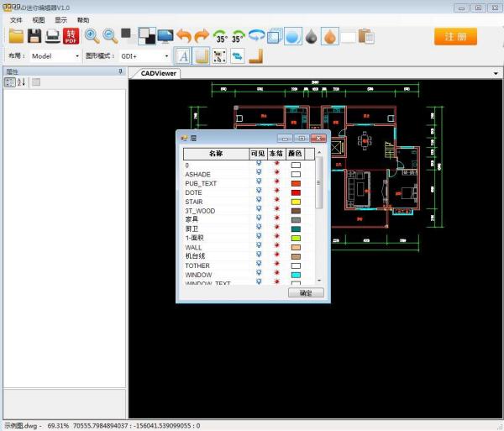The width and height of the screenshot is (504, 431).
Task: Switch to the CADViewer tab
Action: click(x=159, y=73)
